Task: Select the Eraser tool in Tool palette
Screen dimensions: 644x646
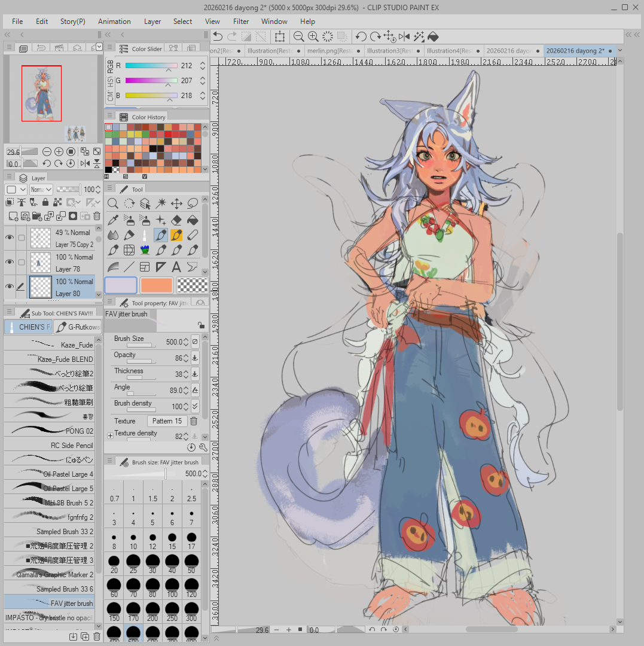Action: coord(176,220)
